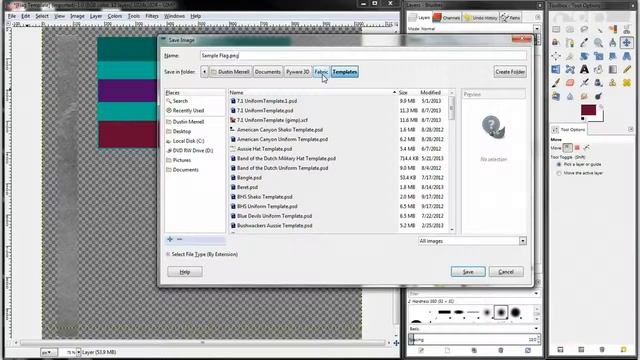Select the Color Picker eyedropper tool
640x360 pixels.
[584, 42]
